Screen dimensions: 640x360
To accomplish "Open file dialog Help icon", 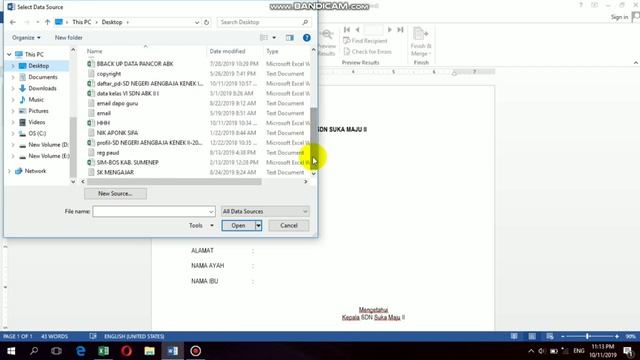I will click(307, 38).
